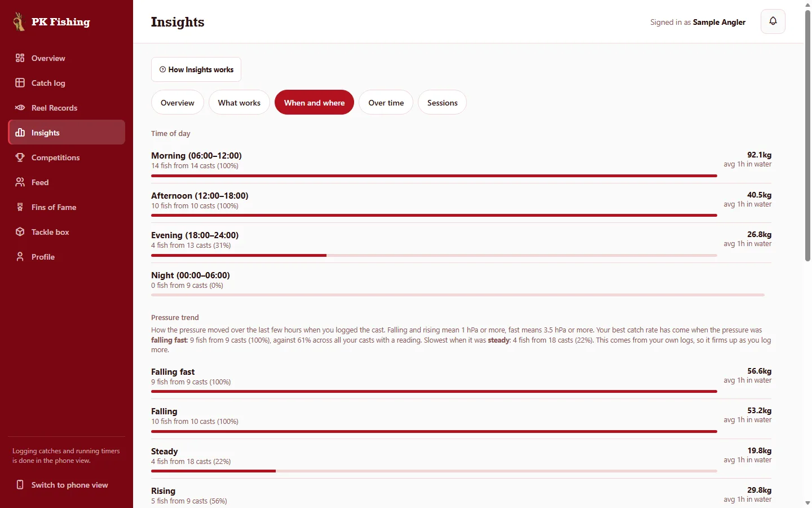Click "4 fish from 18 casts (22%)" under Steady
Viewport: 812px width, 508px height.
click(191, 461)
